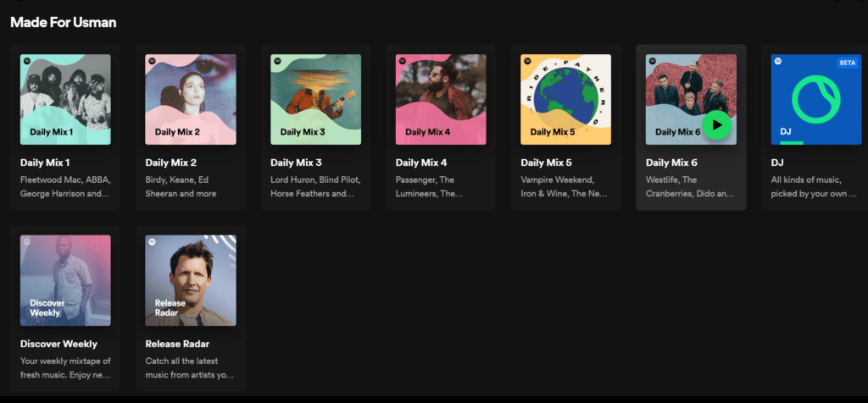Click the BETA badge on DJ card
This screenshot has height=403, width=868.
point(848,63)
